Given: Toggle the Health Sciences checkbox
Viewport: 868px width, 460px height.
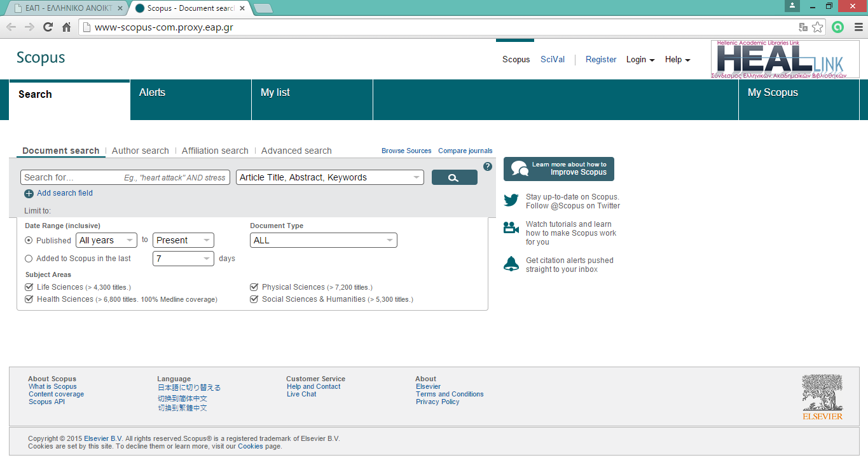Looking at the screenshot, I should (29, 299).
